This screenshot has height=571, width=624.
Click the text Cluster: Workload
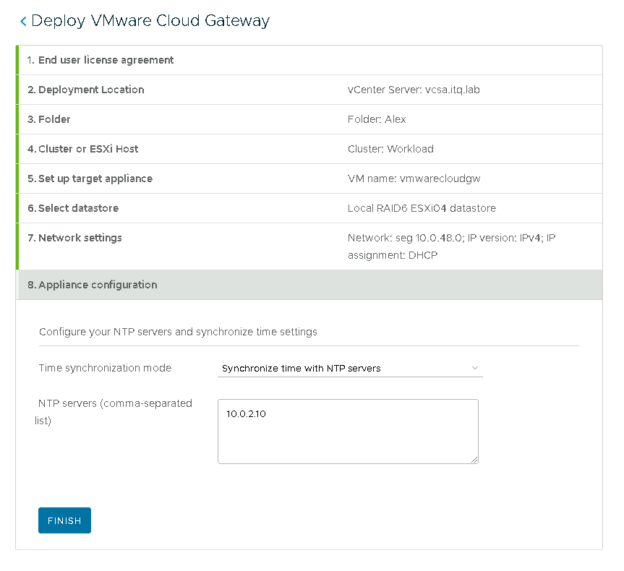pyautogui.click(x=390, y=149)
